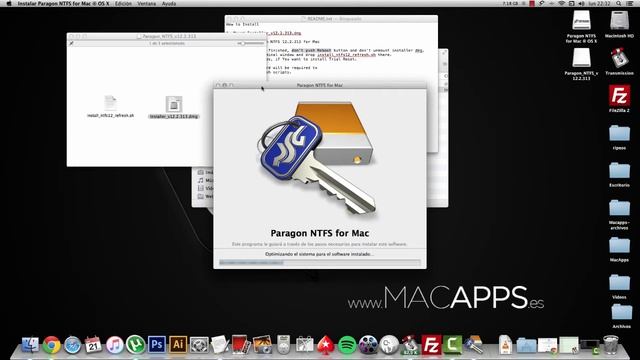Open the Ventana menu
Viewport: 640px width, 360px height.
[x=147, y=3]
